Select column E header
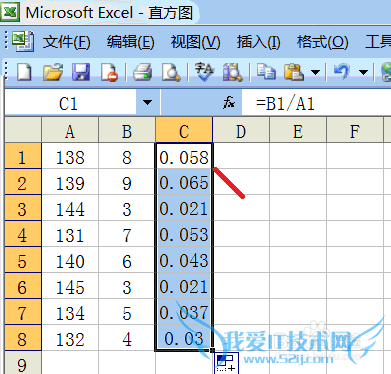 coord(298,131)
